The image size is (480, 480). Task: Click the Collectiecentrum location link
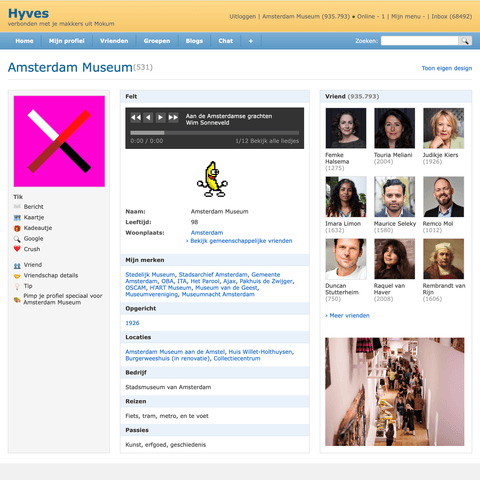(237, 358)
